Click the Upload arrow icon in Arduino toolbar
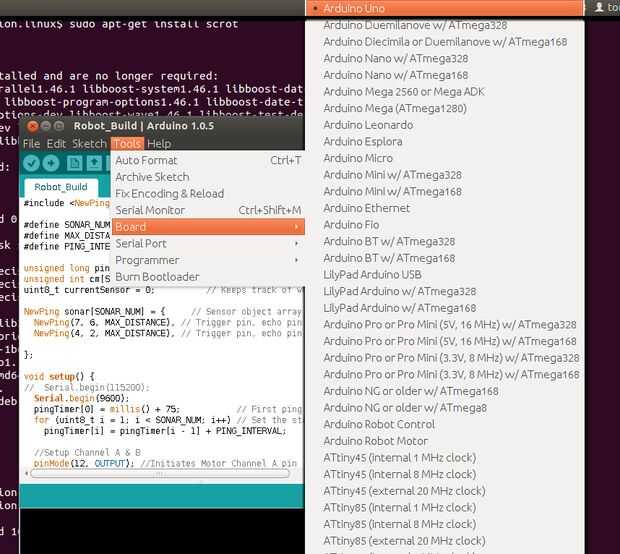620x554 pixels. point(51,163)
